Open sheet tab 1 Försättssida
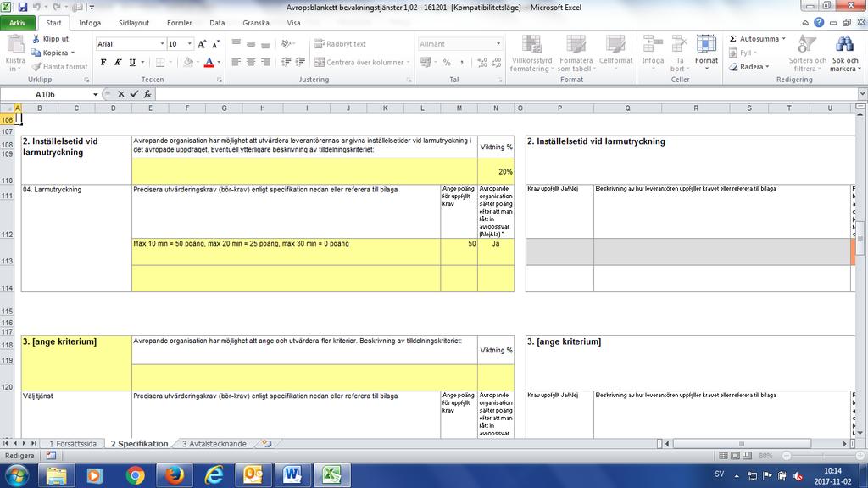This screenshot has height=488, width=868. click(x=73, y=444)
